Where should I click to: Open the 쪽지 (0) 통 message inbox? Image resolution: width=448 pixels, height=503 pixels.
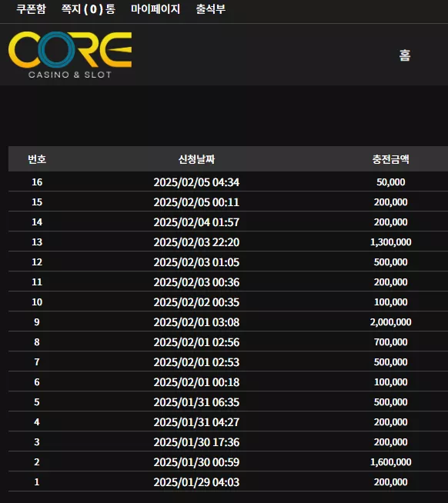click(89, 9)
